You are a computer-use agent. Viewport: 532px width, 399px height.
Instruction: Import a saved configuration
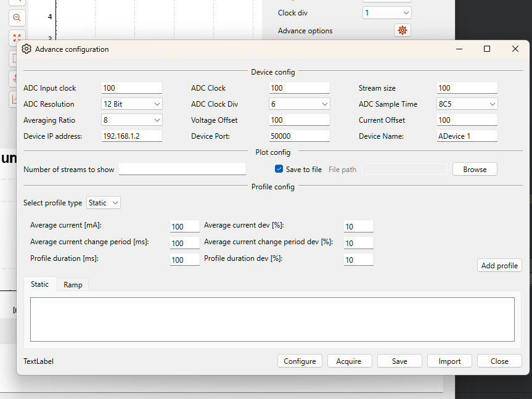coord(449,361)
